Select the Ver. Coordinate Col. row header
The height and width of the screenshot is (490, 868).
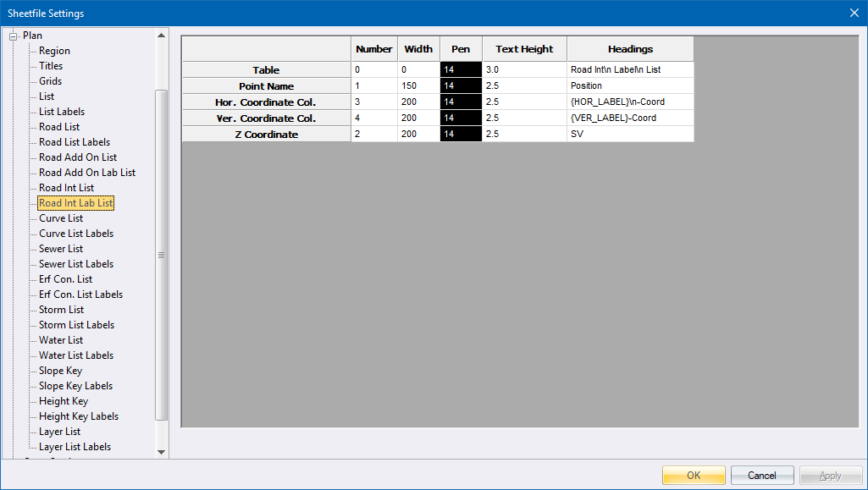266,118
